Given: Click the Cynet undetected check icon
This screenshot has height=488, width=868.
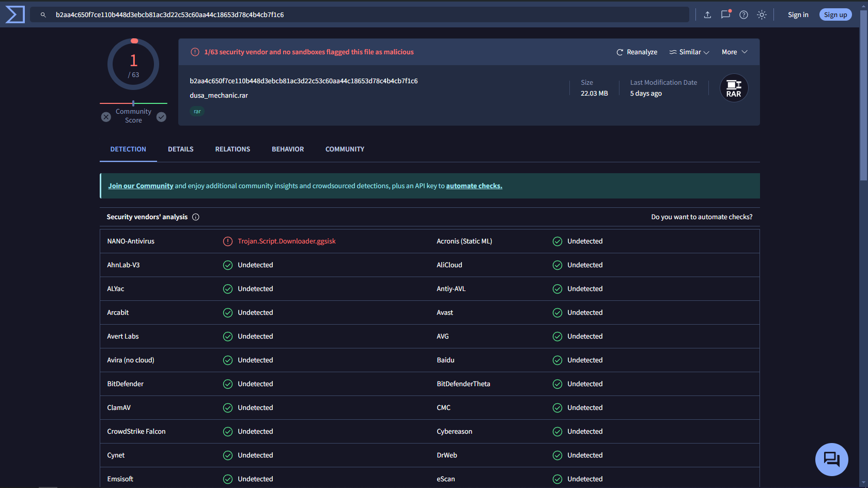Looking at the screenshot, I should 228,455.
